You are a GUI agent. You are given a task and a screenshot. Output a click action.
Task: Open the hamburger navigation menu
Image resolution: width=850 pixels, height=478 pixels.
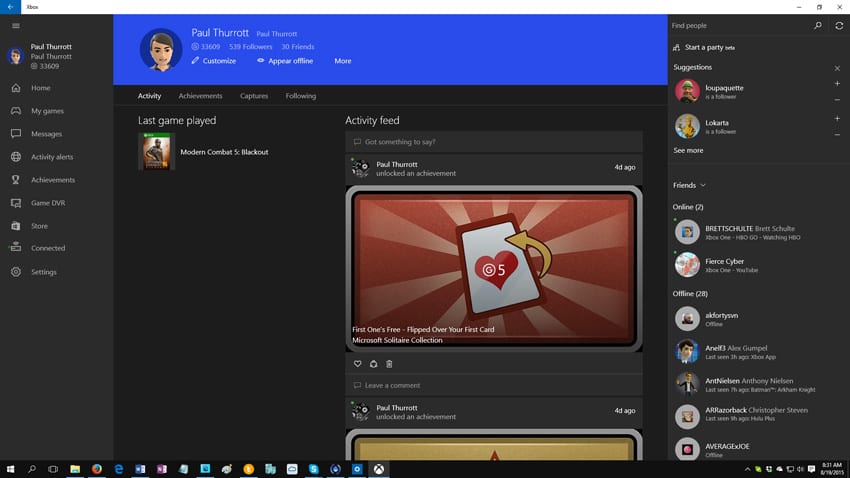pos(16,25)
